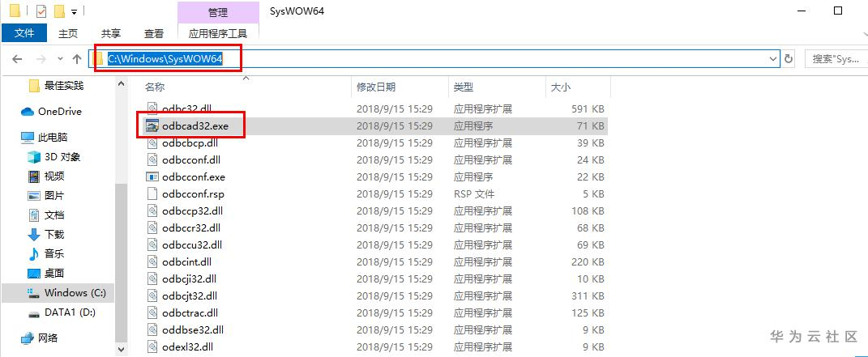Switch to the 共享 ribbon tab
This screenshot has height=357, width=868.
click(x=111, y=33)
